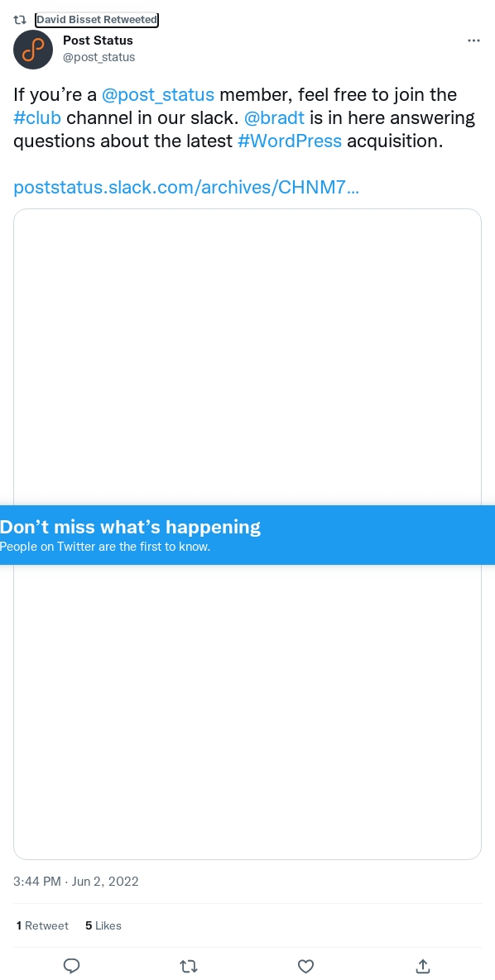Open the blank link preview card

(247, 534)
